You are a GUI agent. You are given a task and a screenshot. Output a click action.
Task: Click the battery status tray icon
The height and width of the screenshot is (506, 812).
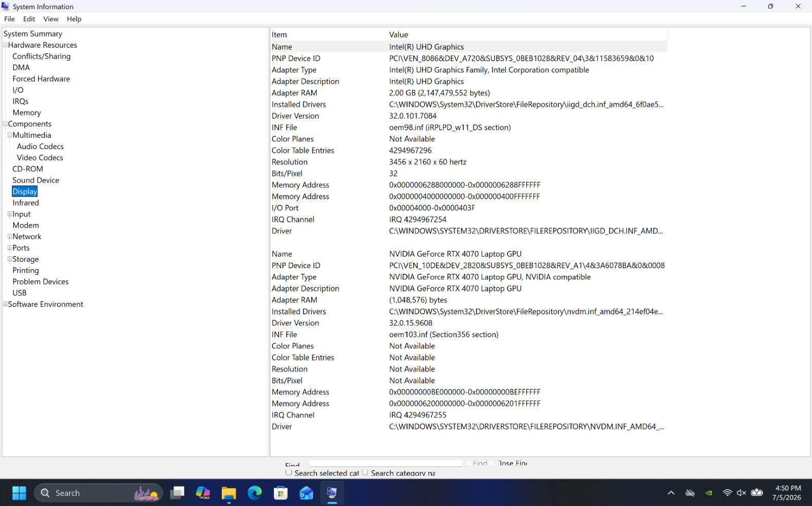[757, 493]
